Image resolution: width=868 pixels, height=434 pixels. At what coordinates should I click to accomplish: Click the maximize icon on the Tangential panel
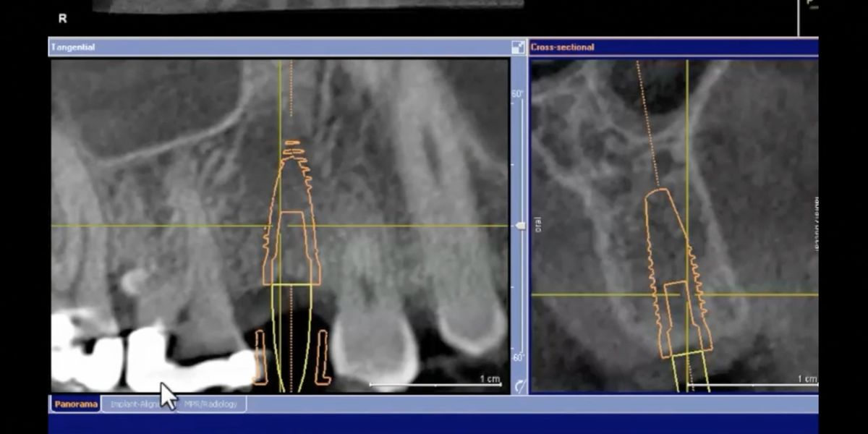pyautogui.click(x=518, y=46)
